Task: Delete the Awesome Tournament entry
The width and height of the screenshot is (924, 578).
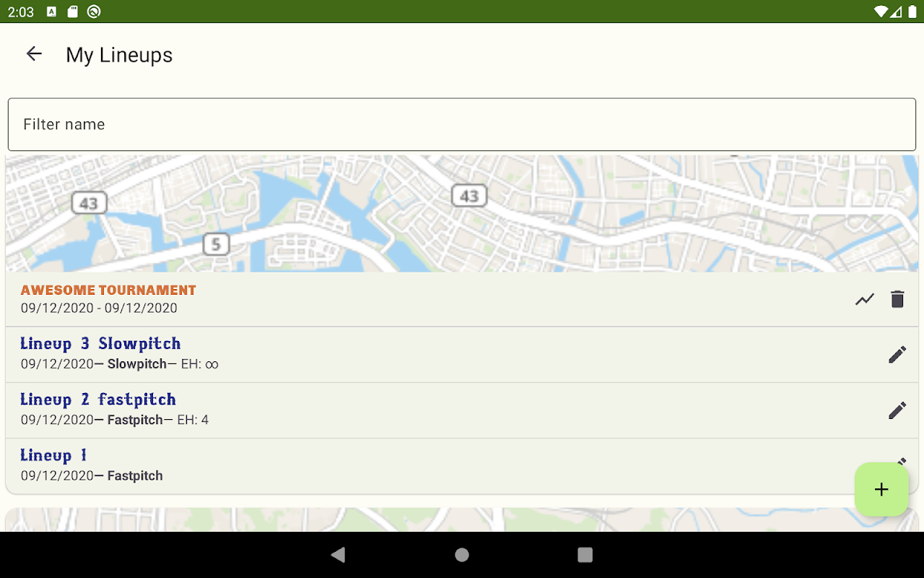Action: pos(897,299)
